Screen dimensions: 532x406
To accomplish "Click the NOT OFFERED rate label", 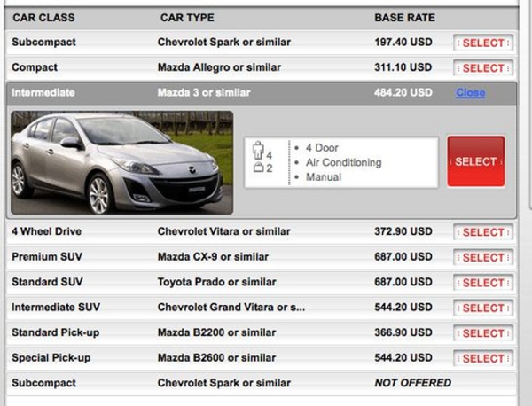I will 412,383.
